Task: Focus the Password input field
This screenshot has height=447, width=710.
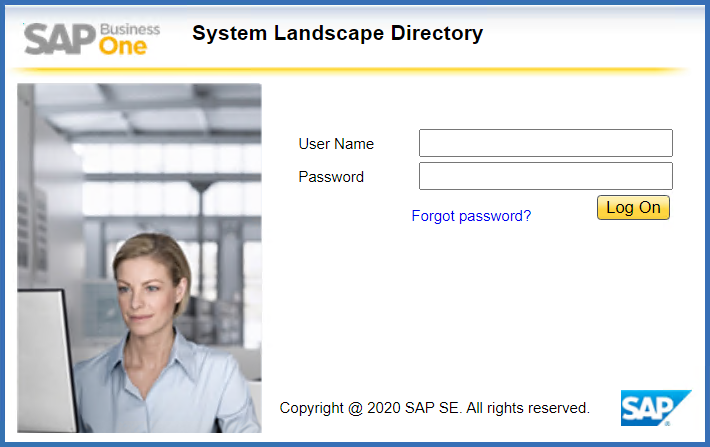Action: coord(545,176)
